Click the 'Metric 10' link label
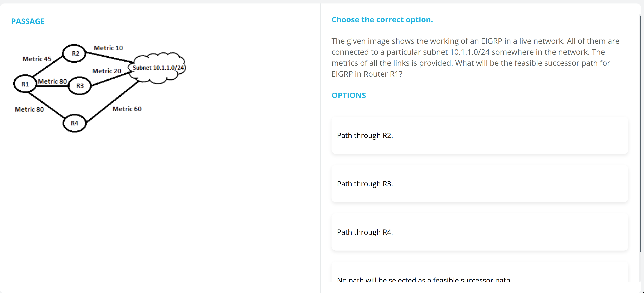This screenshot has width=644, height=293. click(x=108, y=48)
